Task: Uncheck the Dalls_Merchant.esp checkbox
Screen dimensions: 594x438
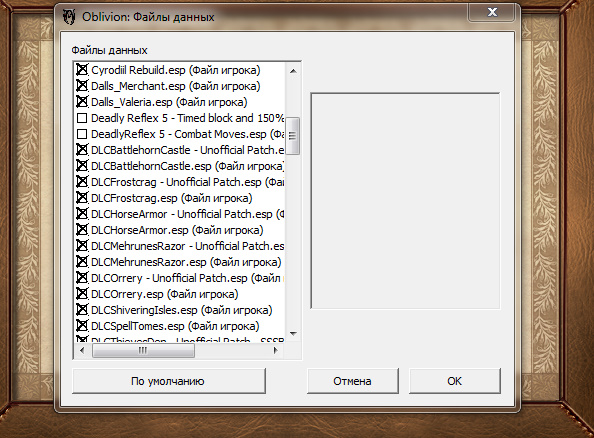Action: [x=82, y=86]
